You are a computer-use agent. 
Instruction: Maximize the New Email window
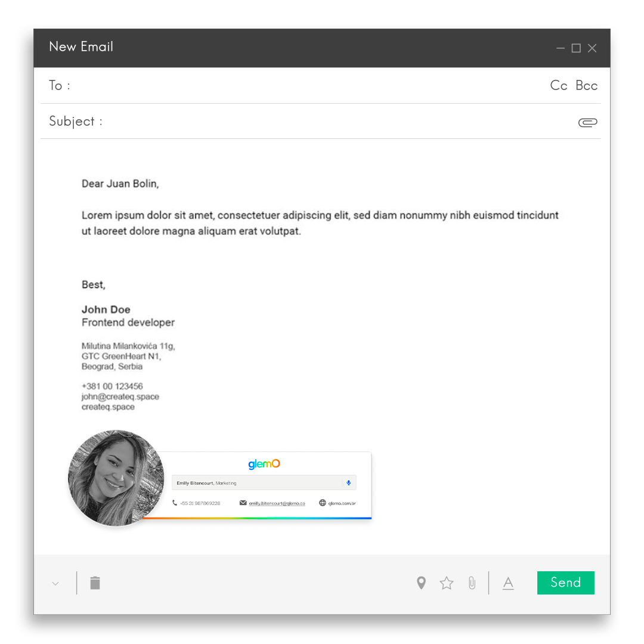coord(576,48)
